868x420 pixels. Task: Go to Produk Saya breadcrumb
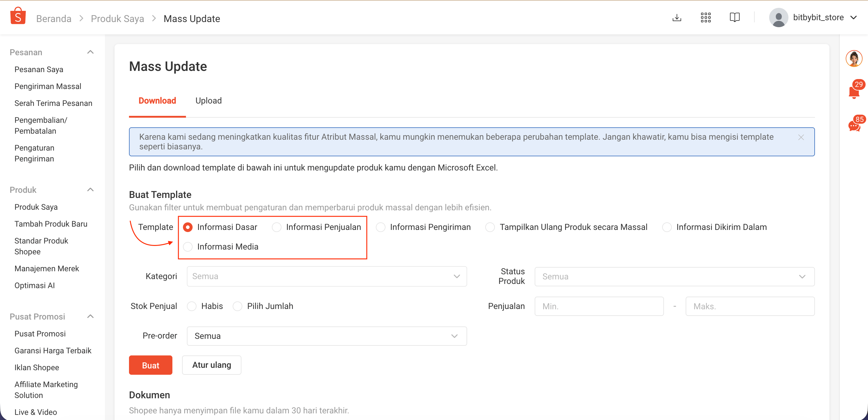117,18
